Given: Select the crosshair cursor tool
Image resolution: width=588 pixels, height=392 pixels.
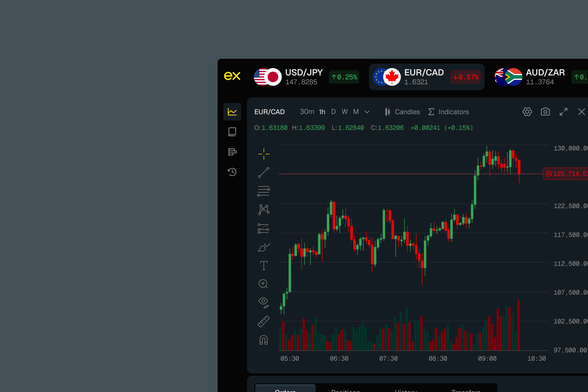Looking at the screenshot, I should coord(263,154).
